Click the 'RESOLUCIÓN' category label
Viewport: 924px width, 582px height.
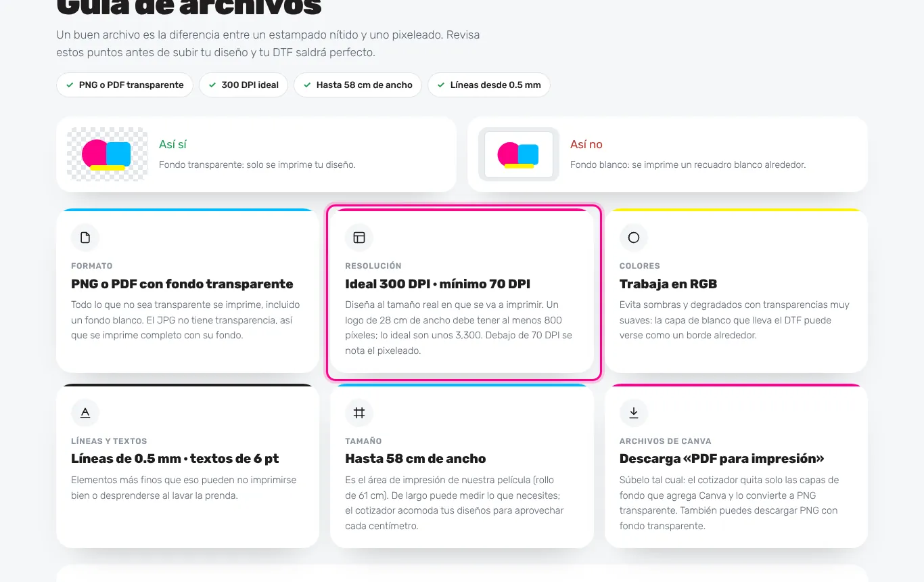[x=373, y=266]
